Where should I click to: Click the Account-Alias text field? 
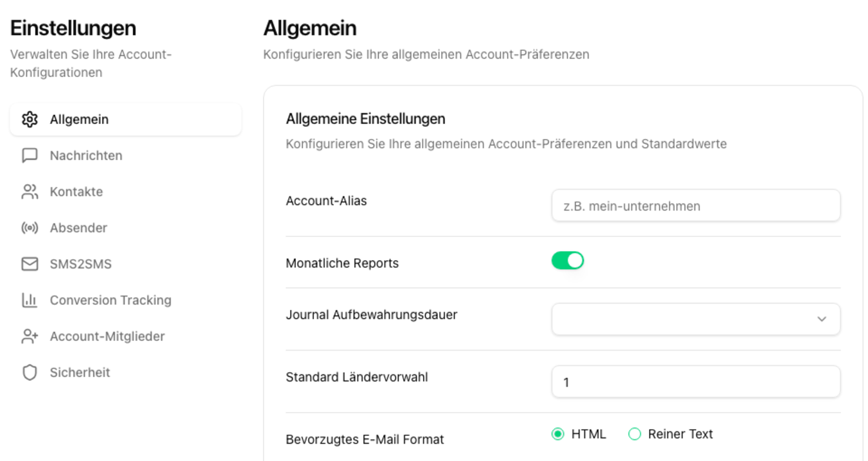pyautogui.click(x=695, y=207)
